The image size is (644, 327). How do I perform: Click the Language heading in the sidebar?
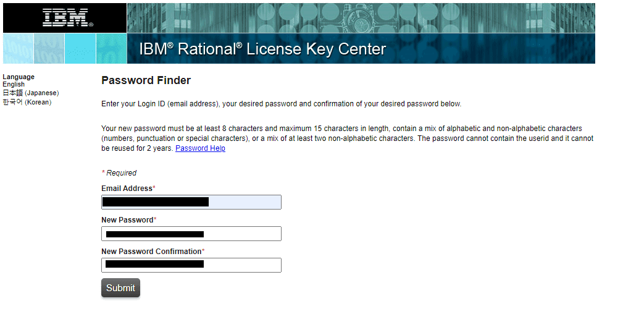coord(19,77)
